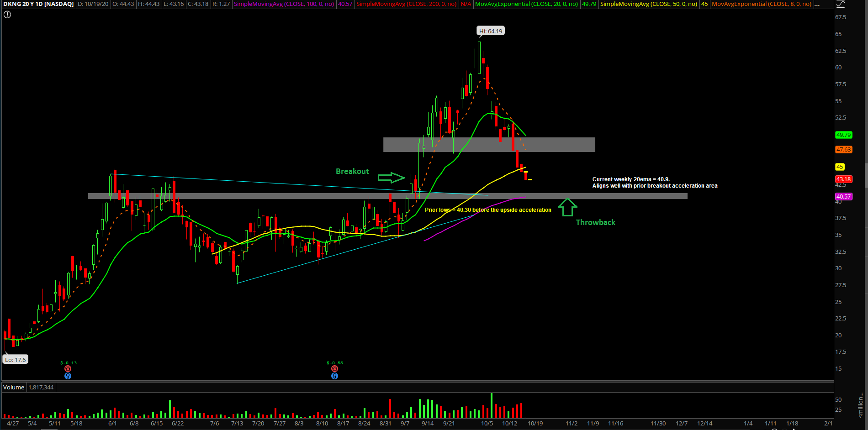868x430 pixels.
Task: Click the Hi: 64.19 price bubble
Action: 491,31
